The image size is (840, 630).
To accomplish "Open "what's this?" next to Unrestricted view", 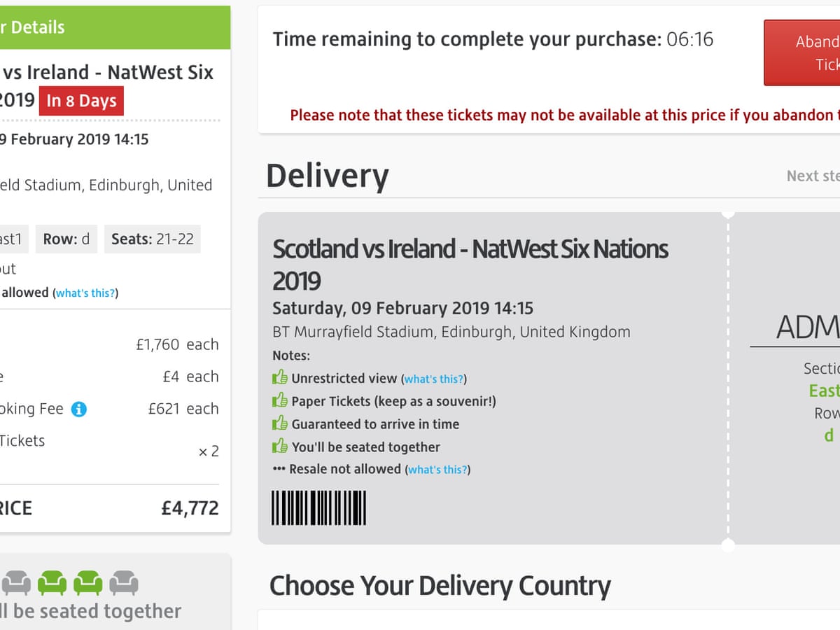I will (434, 379).
